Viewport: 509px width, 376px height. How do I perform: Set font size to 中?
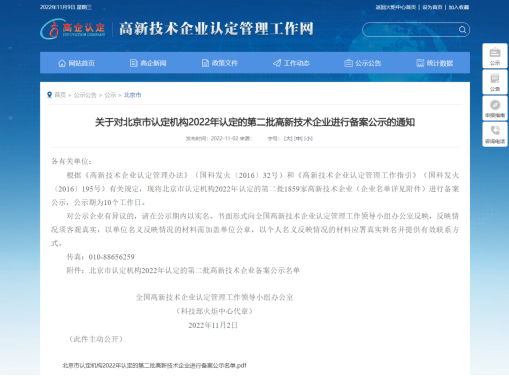pos(298,138)
